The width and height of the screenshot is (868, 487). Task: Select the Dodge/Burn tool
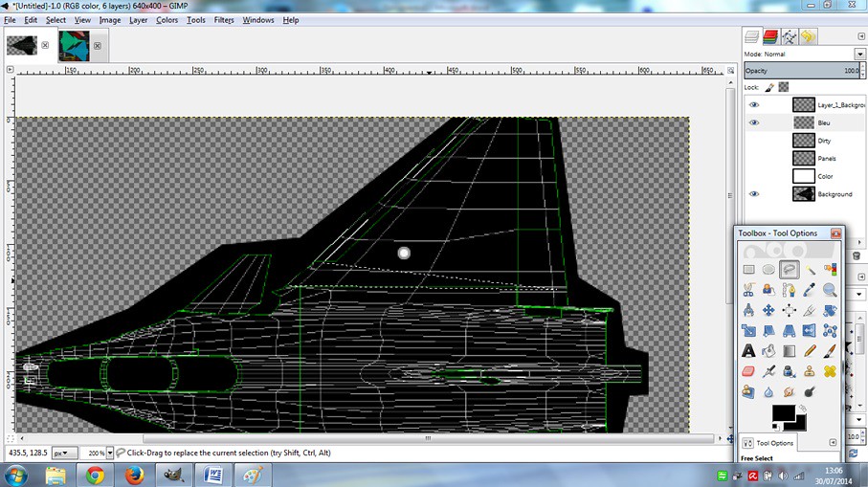(810, 392)
